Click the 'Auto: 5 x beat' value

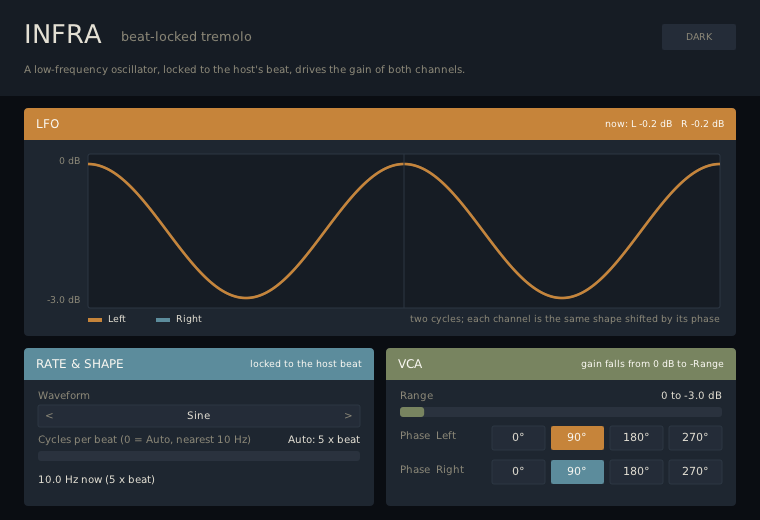click(x=324, y=440)
